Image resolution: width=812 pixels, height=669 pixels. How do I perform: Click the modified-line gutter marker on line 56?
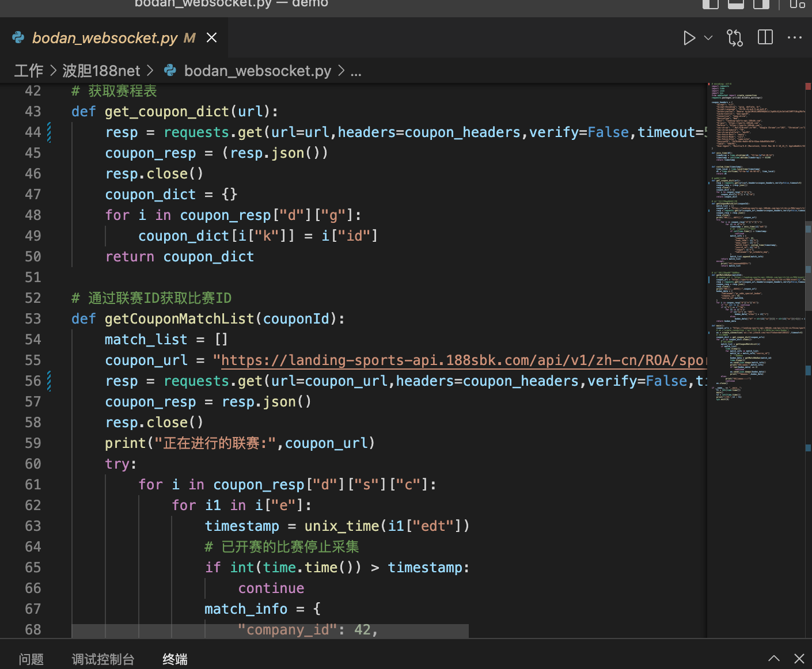[49, 381]
